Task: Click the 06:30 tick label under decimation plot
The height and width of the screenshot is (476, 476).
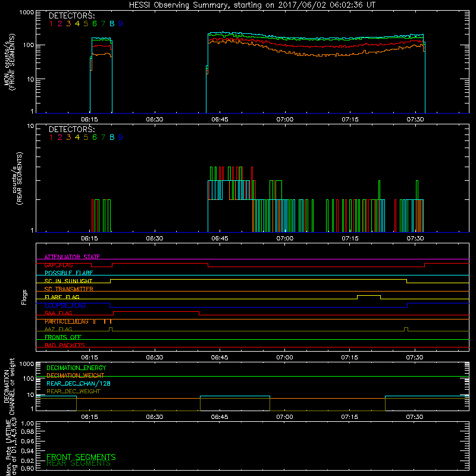Action: coord(155,417)
